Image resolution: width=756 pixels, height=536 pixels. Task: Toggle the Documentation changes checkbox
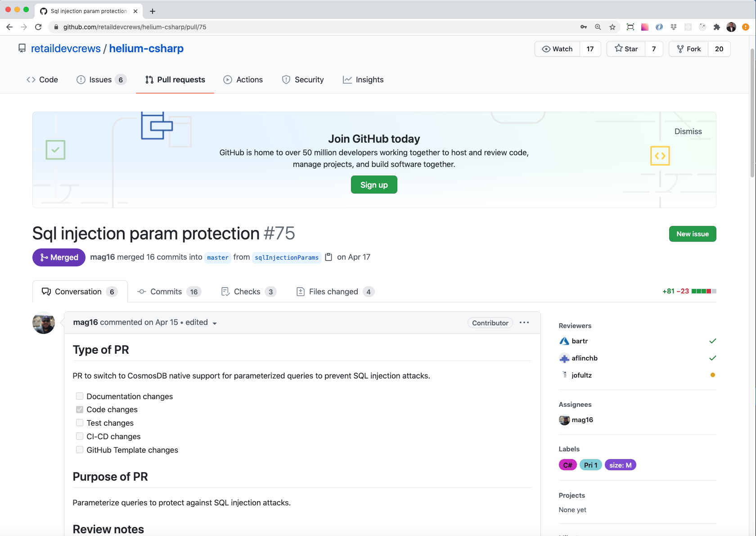80,396
